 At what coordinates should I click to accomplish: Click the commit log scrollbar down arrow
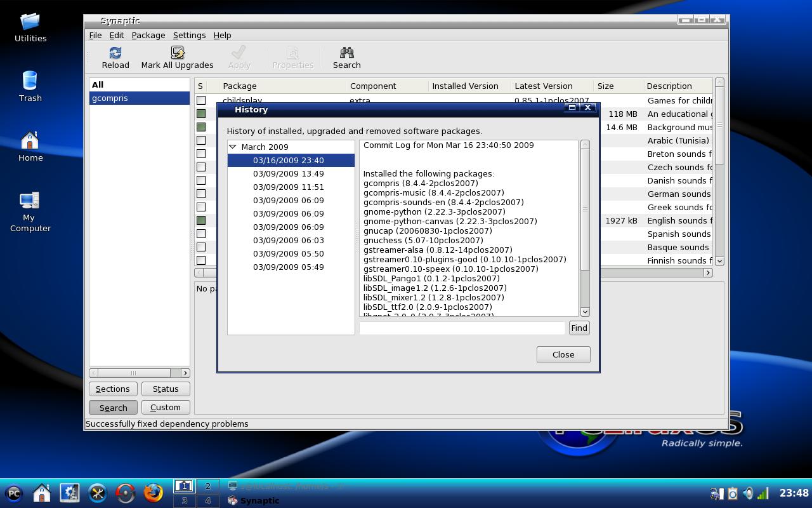click(585, 312)
